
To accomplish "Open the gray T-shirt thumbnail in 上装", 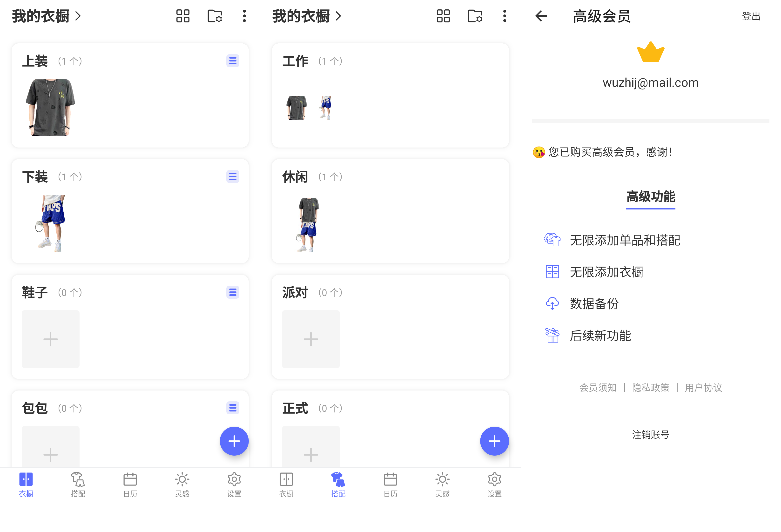I will coord(51,108).
